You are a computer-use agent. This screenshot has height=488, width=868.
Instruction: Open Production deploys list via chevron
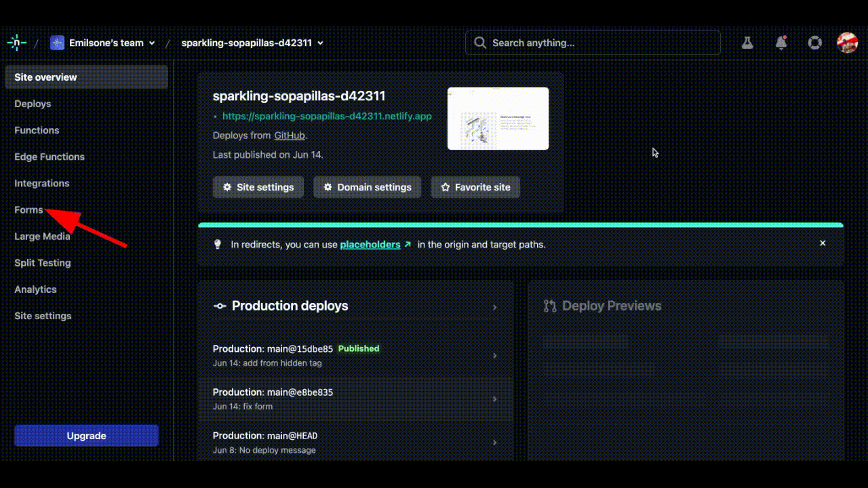[494, 307]
